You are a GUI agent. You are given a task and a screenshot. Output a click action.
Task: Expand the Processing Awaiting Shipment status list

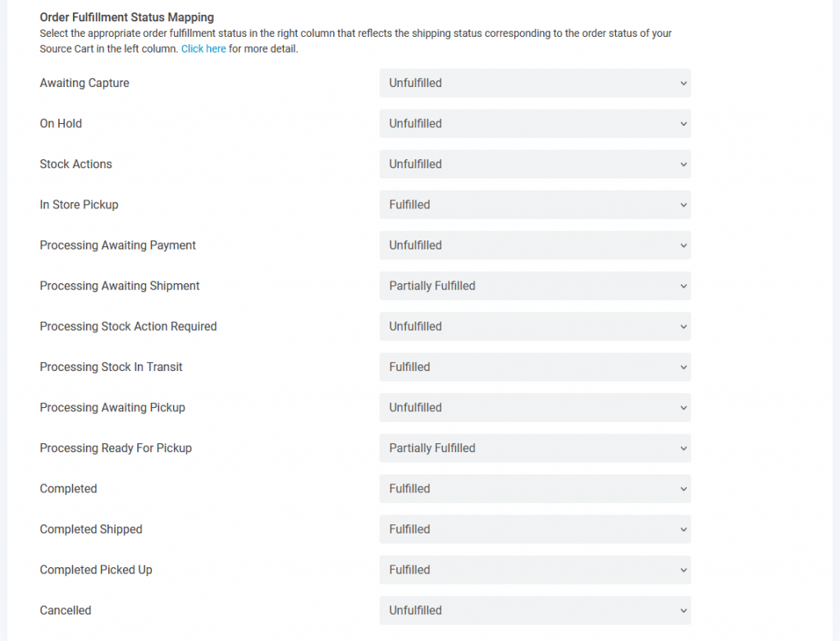(534, 286)
